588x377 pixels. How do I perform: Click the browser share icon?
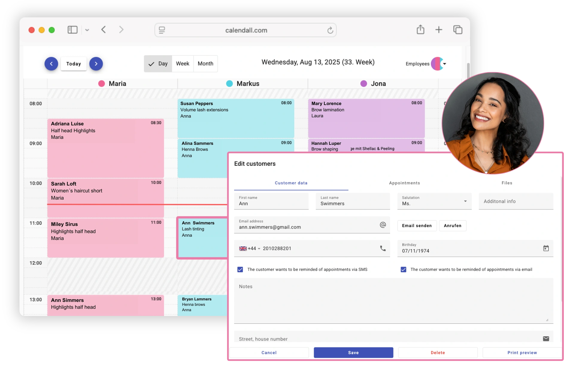[x=421, y=30]
